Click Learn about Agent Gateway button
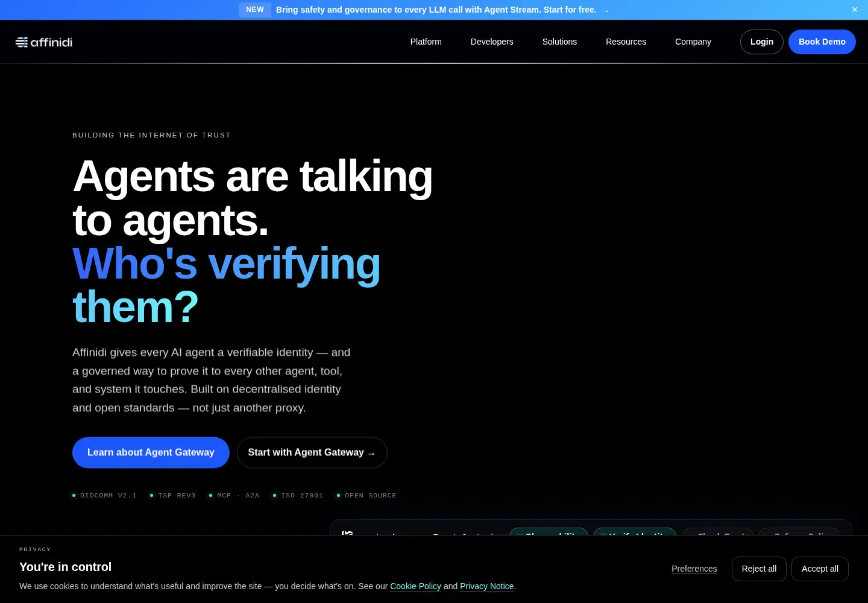 [x=151, y=452]
